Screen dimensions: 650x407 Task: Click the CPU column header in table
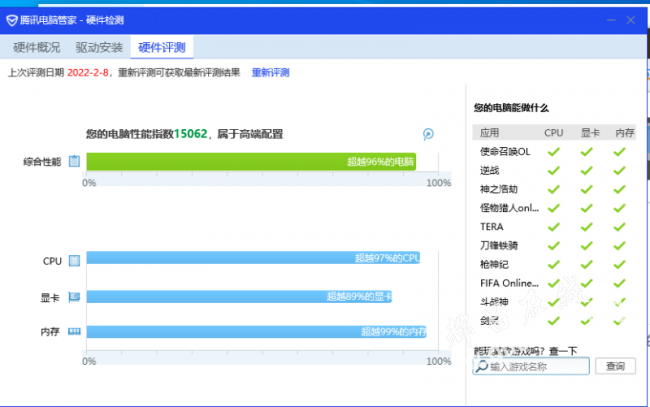pos(553,133)
